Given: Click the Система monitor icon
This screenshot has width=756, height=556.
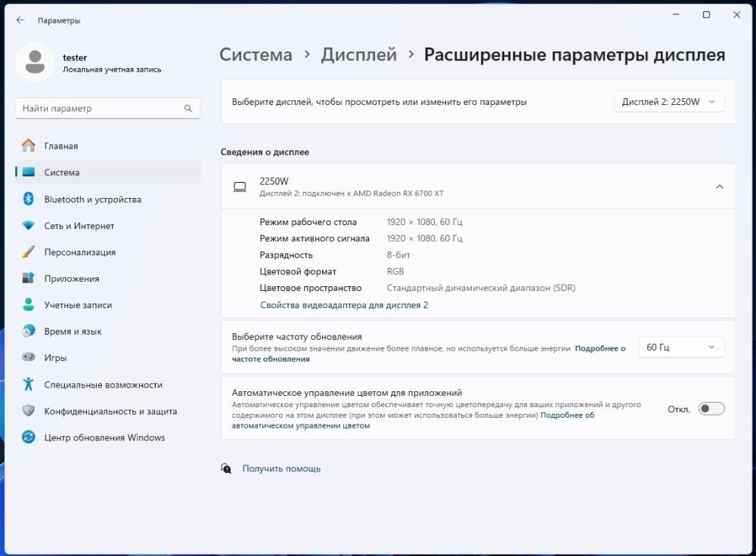Looking at the screenshot, I should tap(29, 172).
